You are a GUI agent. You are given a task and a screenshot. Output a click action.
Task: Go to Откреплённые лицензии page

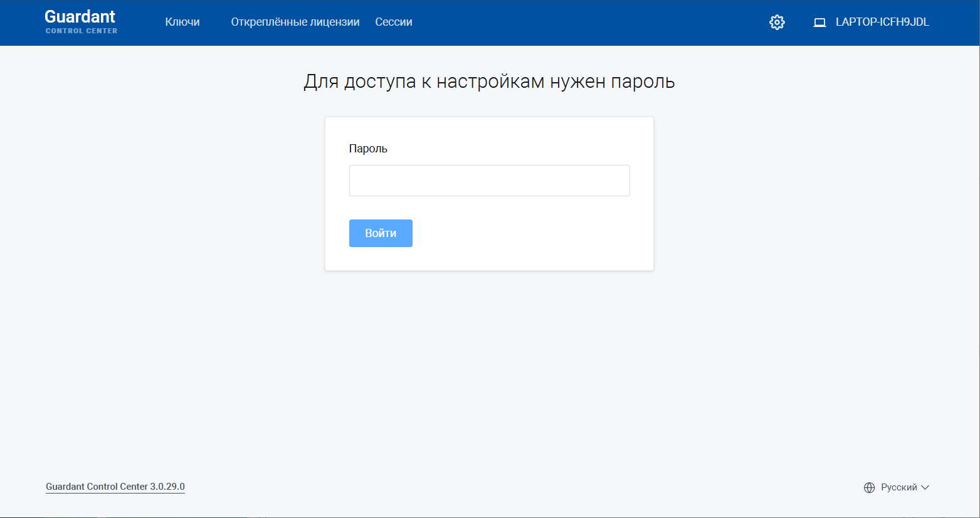point(295,22)
